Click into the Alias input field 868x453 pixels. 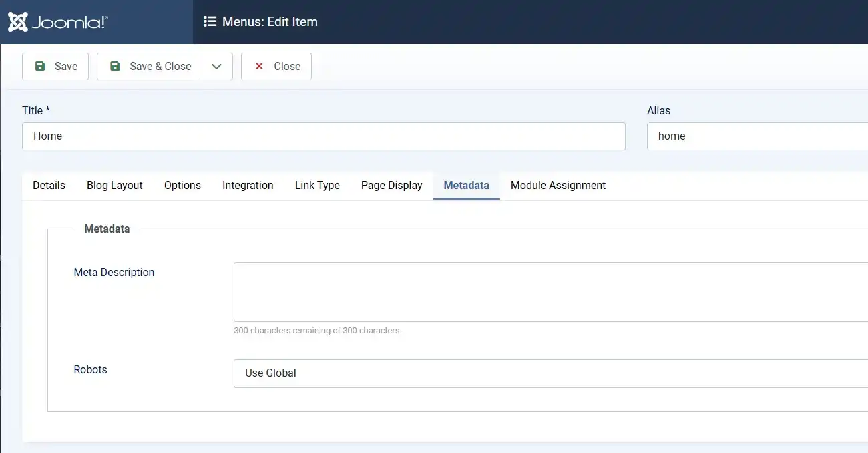[x=757, y=136]
